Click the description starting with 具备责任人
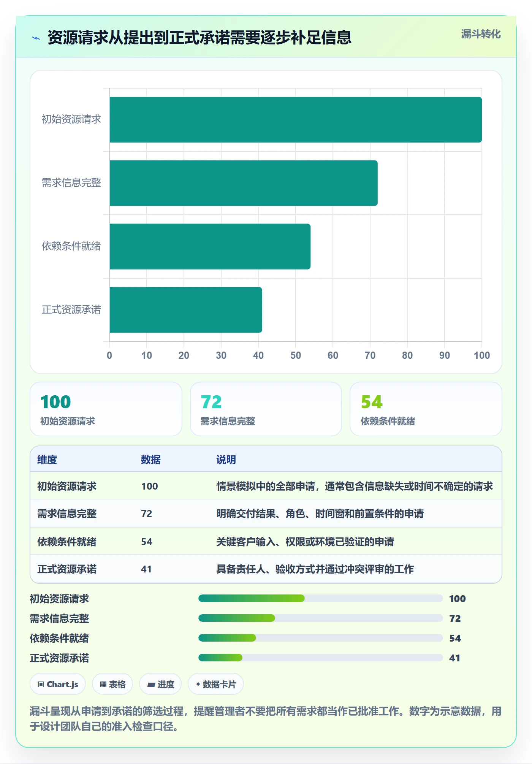 pyautogui.click(x=315, y=569)
